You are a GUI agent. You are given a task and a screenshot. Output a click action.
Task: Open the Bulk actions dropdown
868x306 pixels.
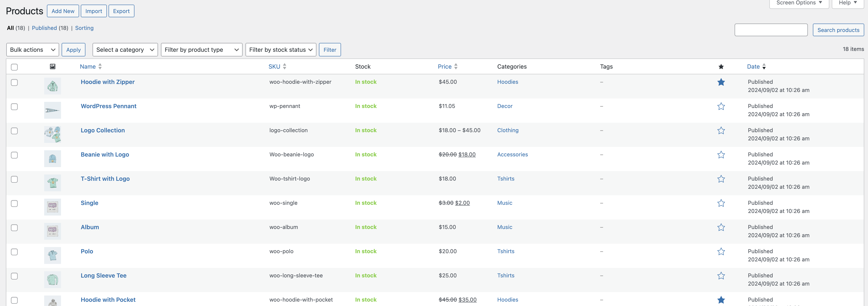click(x=33, y=50)
